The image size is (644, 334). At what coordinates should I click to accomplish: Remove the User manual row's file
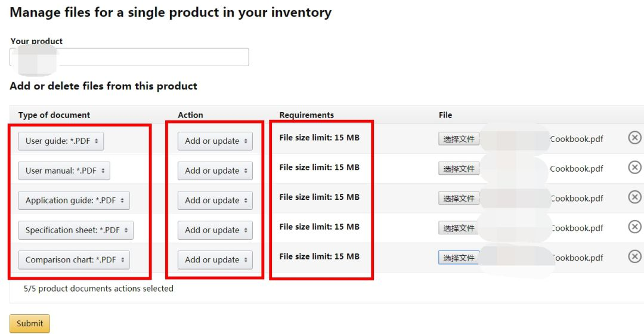click(634, 167)
